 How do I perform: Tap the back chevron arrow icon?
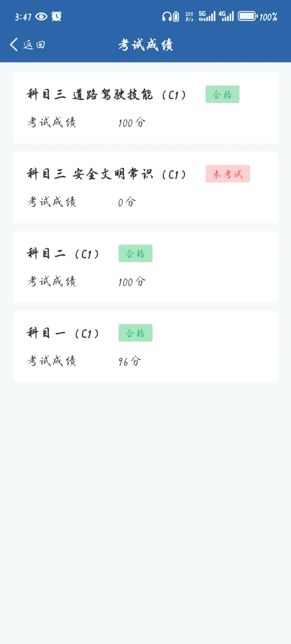pos(14,44)
